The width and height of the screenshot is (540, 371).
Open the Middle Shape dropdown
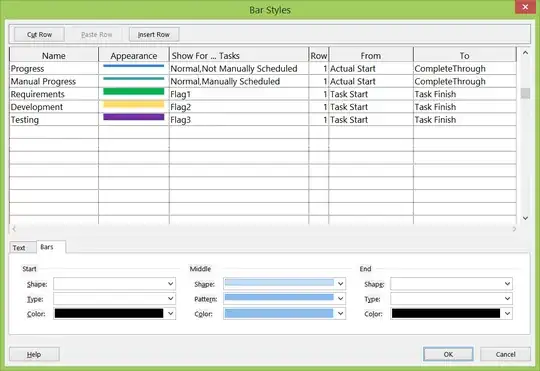click(284, 284)
